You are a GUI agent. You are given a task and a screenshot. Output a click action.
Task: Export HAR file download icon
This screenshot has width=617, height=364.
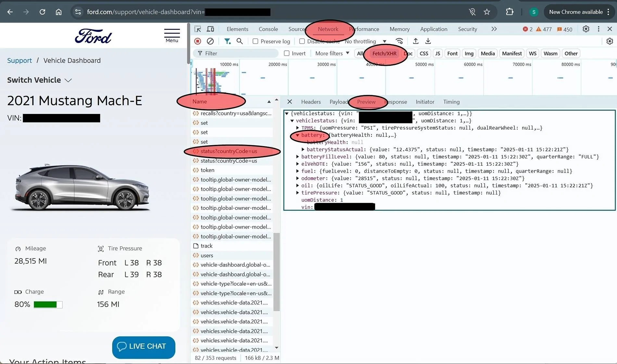point(428,41)
